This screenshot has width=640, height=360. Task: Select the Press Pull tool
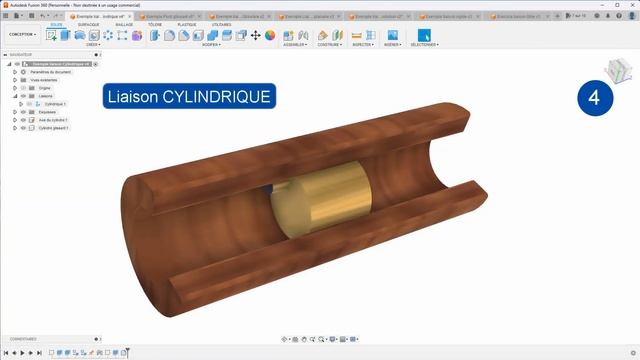tap(155, 35)
